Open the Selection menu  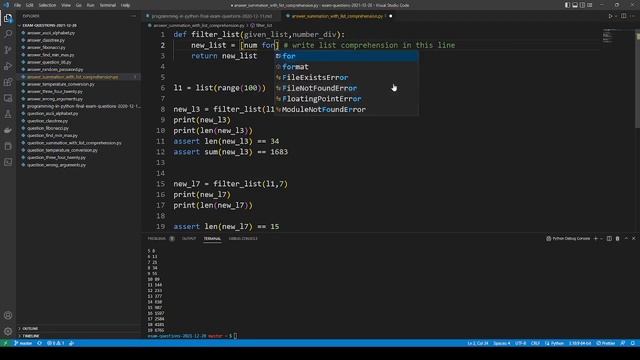tap(47, 5)
